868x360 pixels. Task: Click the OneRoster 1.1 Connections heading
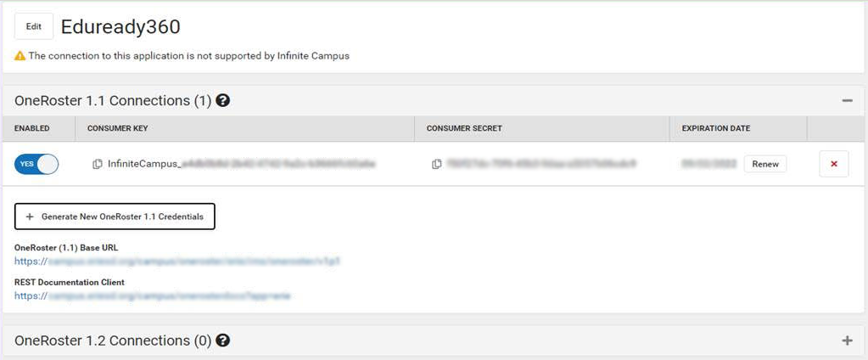pos(113,101)
